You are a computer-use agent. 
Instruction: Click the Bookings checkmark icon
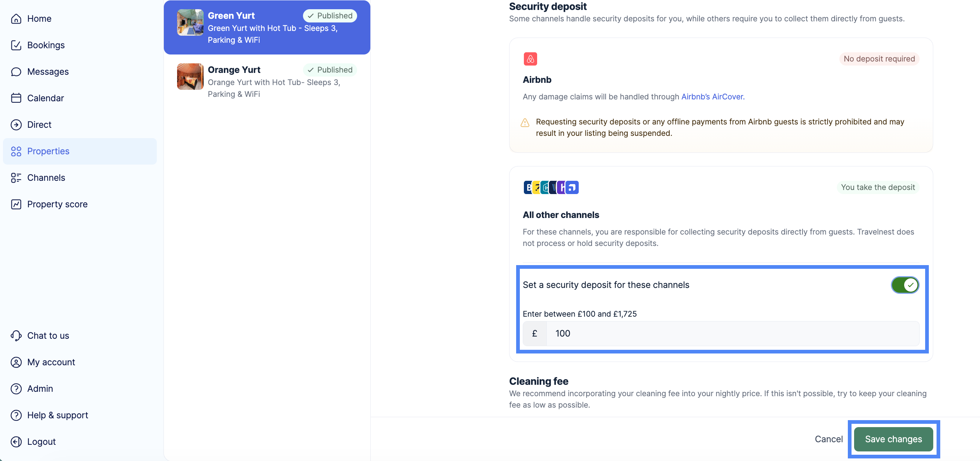click(16, 45)
